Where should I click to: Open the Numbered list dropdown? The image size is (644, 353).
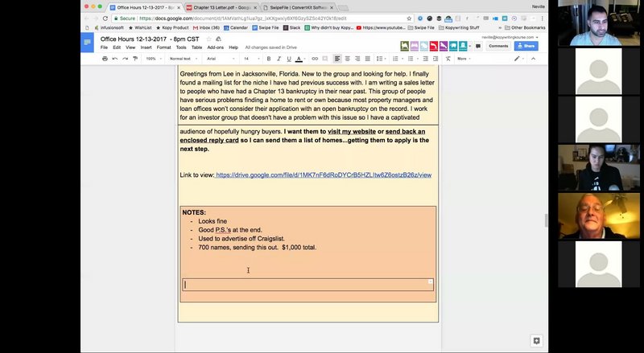tap(397, 59)
